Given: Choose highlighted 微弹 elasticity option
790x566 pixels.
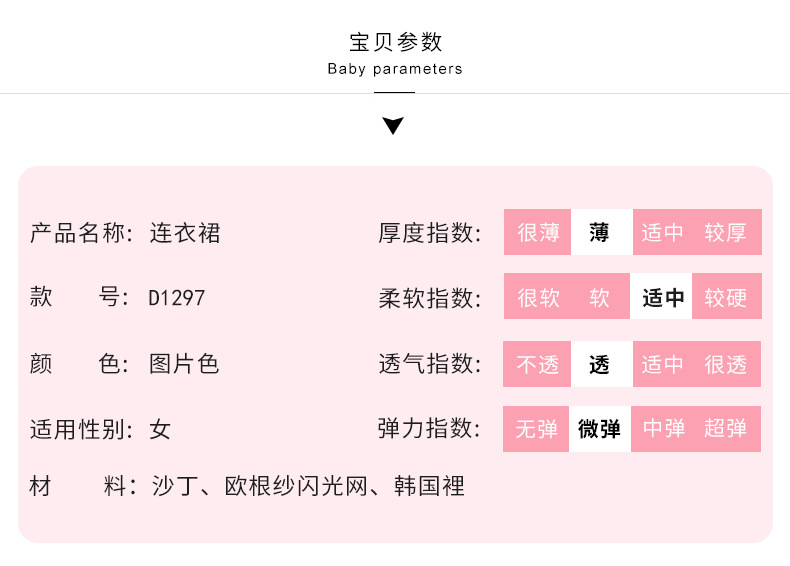Looking at the screenshot, I should tap(600, 429).
